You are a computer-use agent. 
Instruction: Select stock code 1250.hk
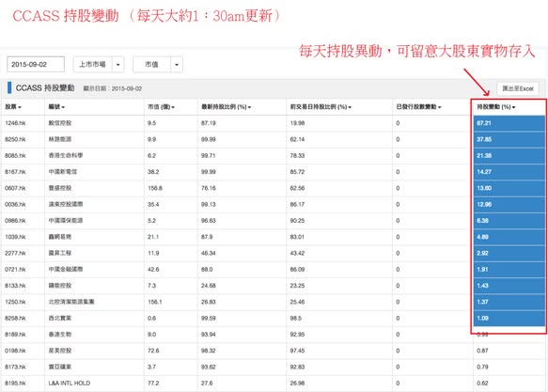[x=15, y=302]
